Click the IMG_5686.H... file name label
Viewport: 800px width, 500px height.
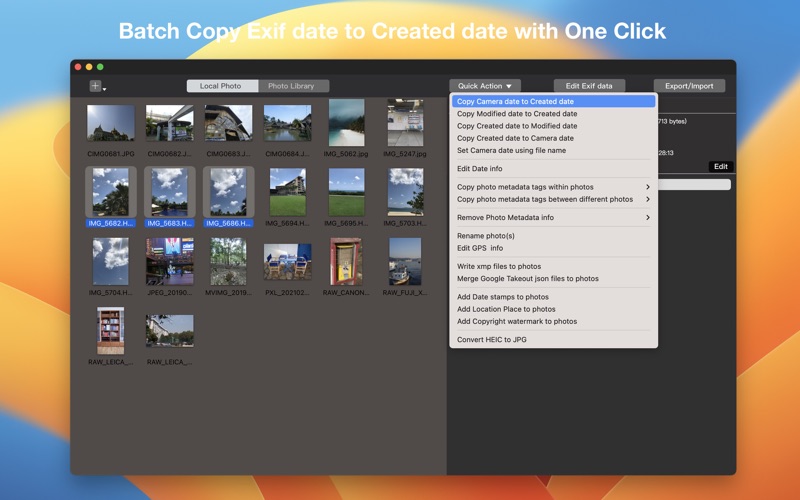click(x=229, y=223)
